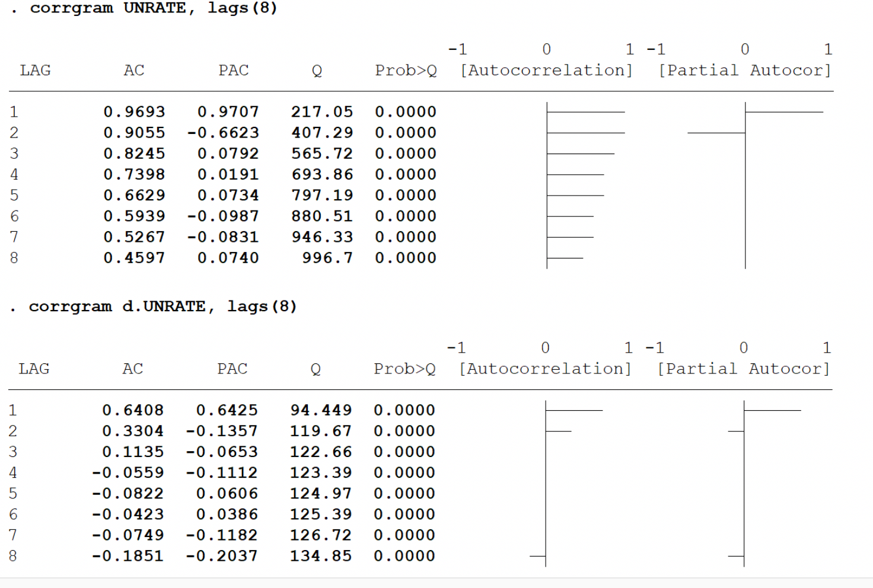Click the Q statistic 94.449

click(321, 410)
